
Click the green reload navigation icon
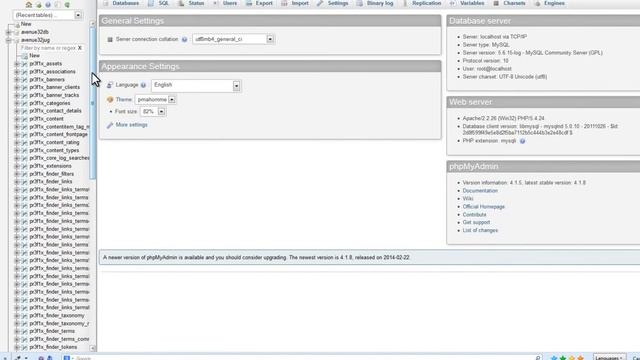(x=67, y=5)
